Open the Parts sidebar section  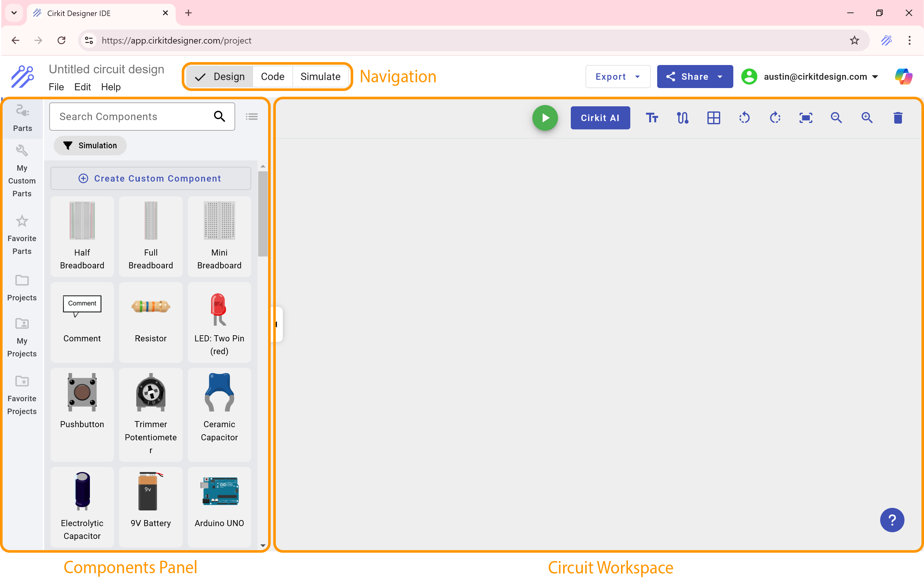(x=22, y=118)
